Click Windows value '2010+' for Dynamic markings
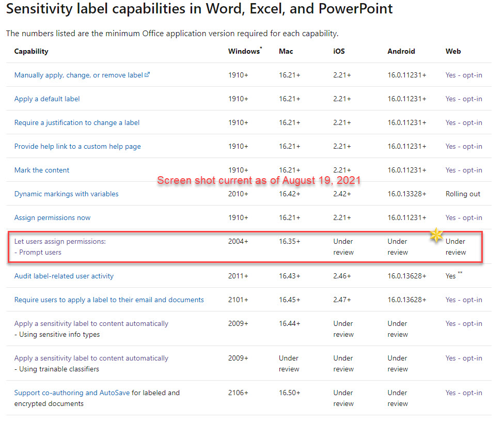 [x=238, y=194]
